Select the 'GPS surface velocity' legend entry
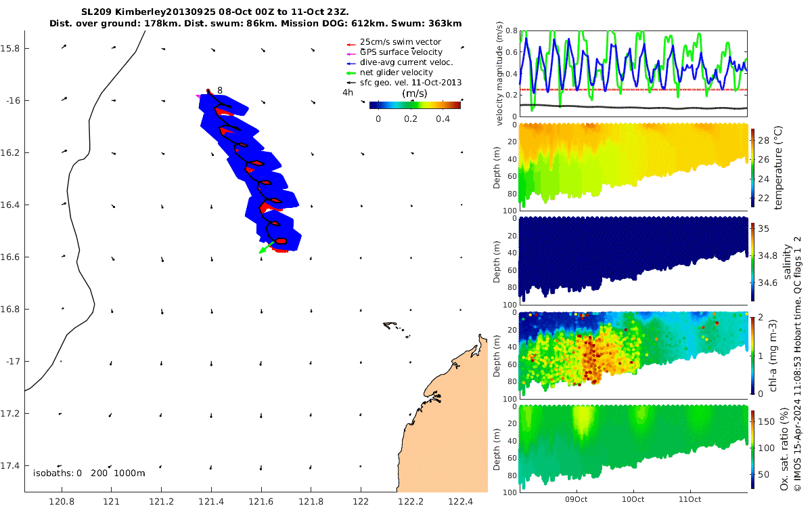812x508 pixels. click(401, 52)
